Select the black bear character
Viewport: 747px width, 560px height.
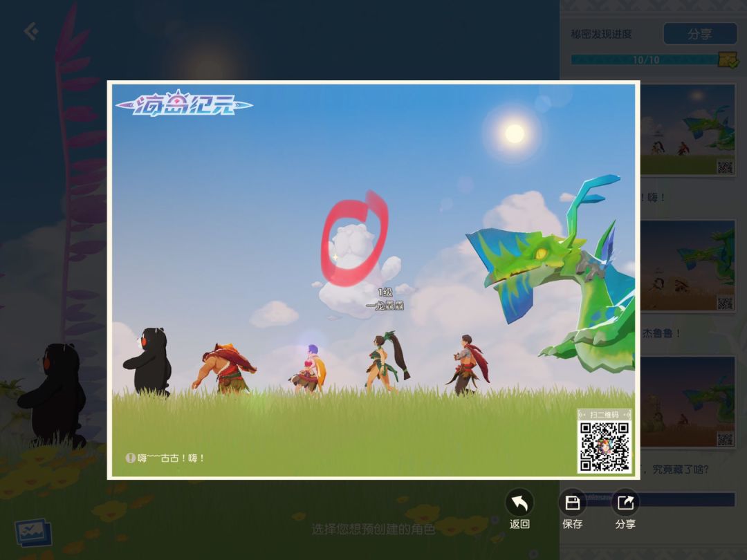coord(148,362)
